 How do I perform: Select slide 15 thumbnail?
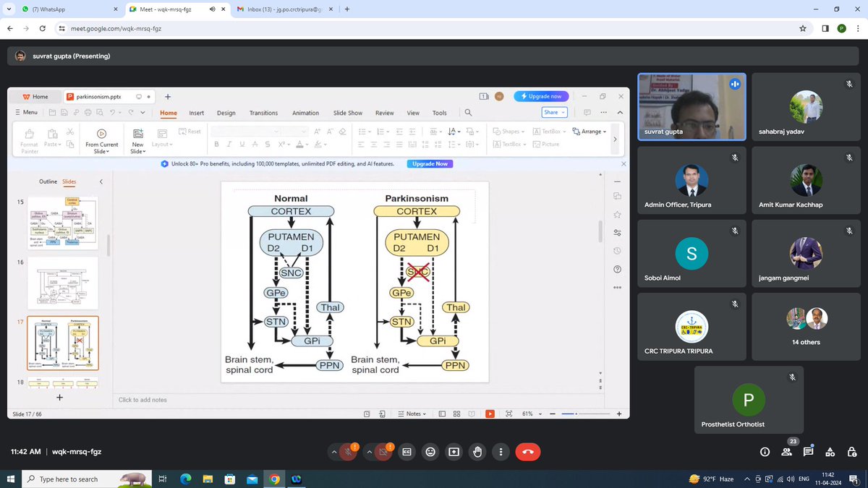point(63,223)
